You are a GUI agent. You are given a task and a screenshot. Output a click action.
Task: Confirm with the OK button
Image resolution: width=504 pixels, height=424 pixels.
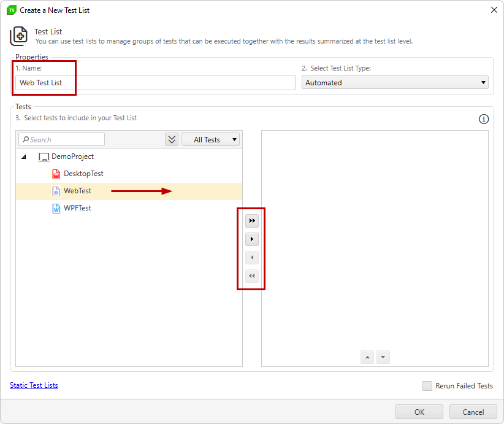point(419,412)
